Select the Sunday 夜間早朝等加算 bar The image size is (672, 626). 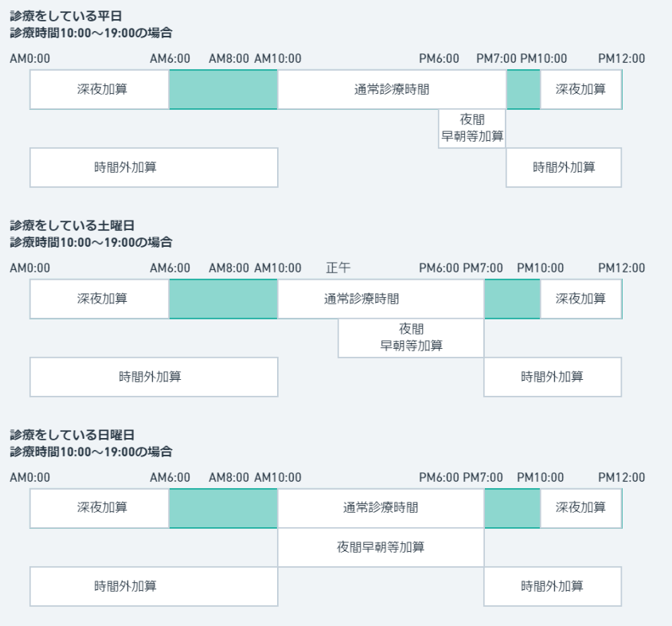pyautogui.click(x=381, y=547)
